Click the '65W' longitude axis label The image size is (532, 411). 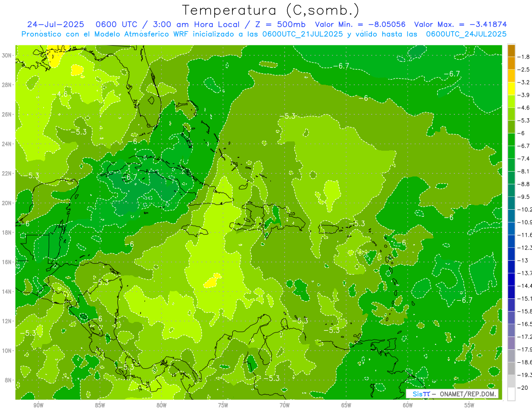346,406
